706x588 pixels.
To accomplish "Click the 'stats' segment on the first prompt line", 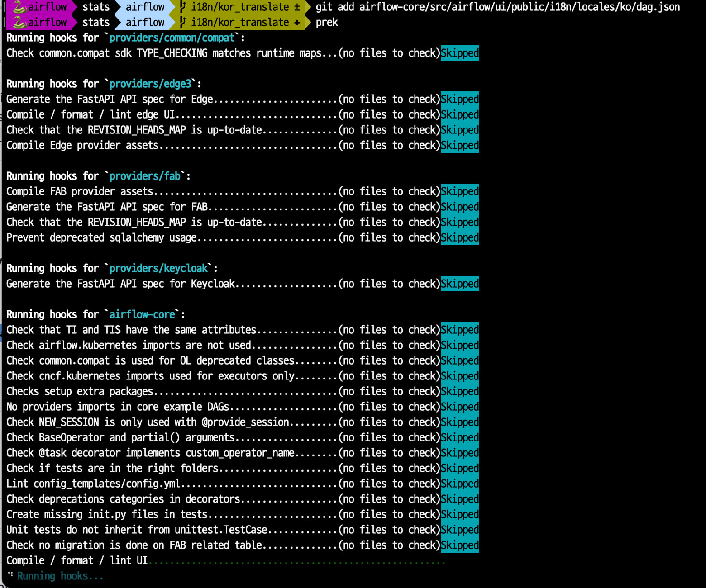I will pyautogui.click(x=96, y=7).
